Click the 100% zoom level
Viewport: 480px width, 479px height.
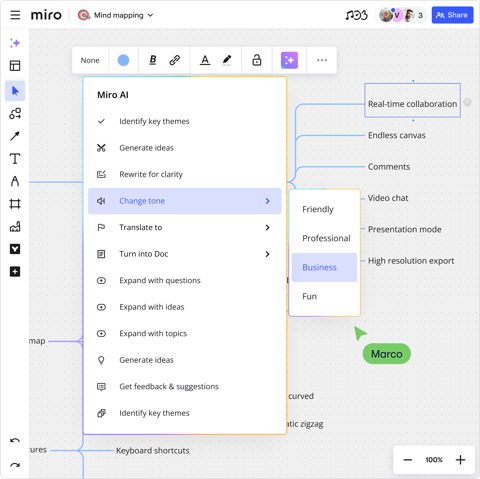434,460
